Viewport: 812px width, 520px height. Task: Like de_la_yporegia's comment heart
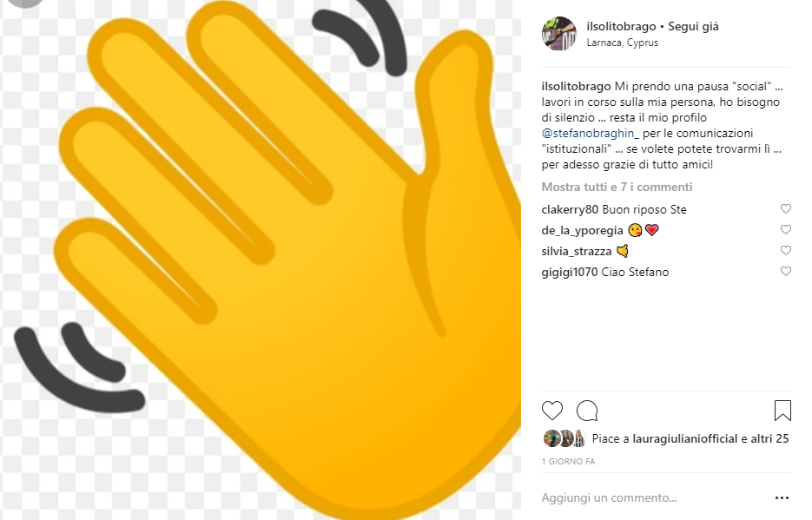786,229
